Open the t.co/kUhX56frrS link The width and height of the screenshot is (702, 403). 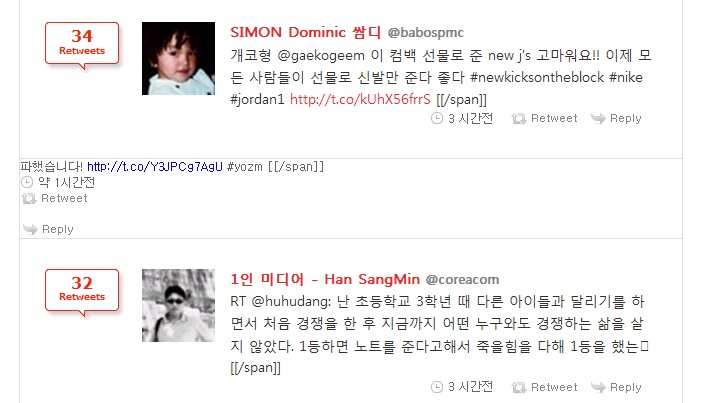[360, 99]
